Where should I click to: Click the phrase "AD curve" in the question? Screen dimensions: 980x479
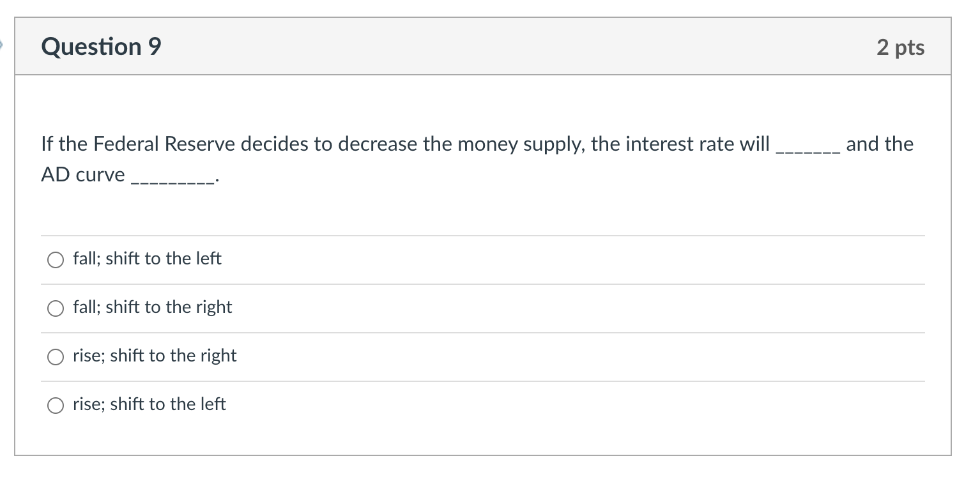click(x=82, y=174)
